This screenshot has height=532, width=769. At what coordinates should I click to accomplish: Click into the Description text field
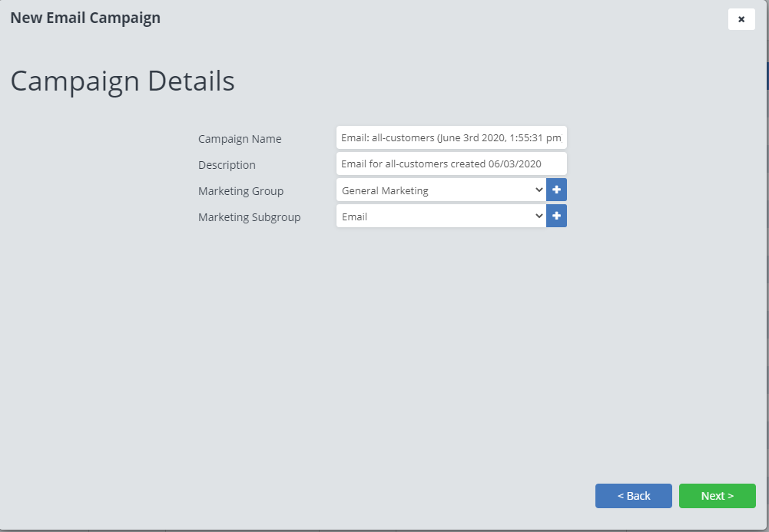451,164
